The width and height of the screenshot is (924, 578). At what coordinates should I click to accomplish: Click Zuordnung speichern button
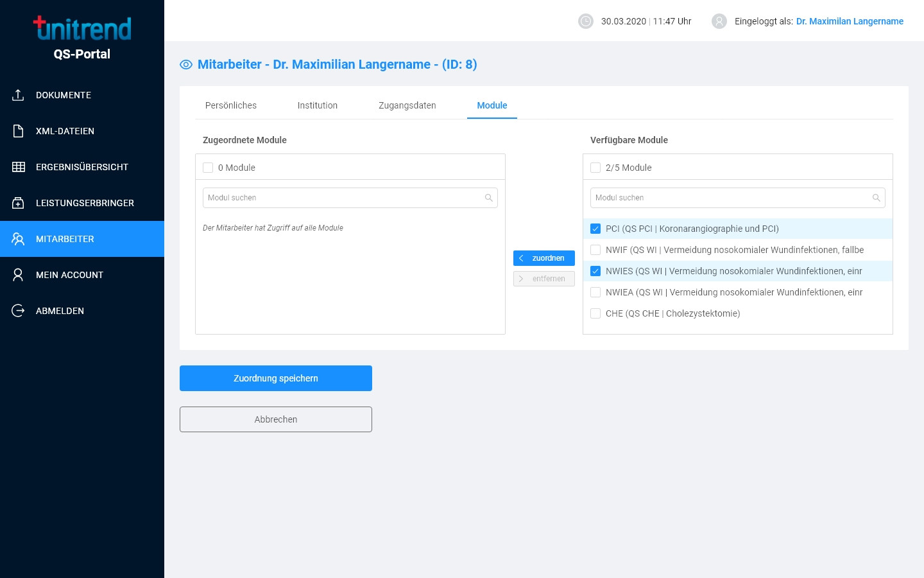pyautogui.click(x=276, y=378)
